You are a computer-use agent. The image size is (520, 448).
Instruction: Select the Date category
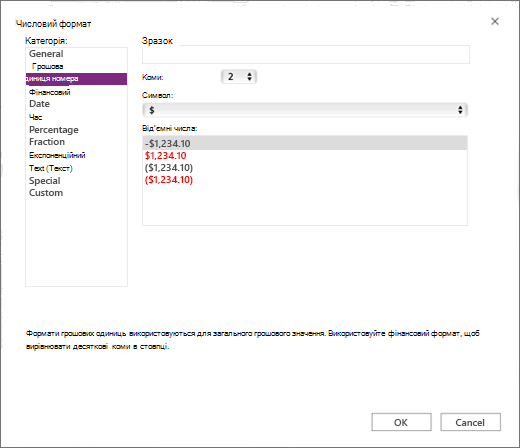[39, 104]
